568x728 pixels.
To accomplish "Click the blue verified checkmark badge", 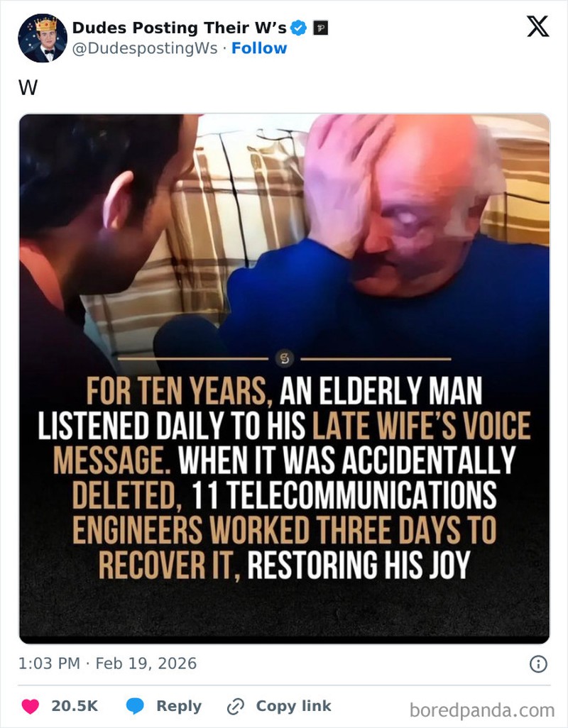I will [x=299, y=28].
